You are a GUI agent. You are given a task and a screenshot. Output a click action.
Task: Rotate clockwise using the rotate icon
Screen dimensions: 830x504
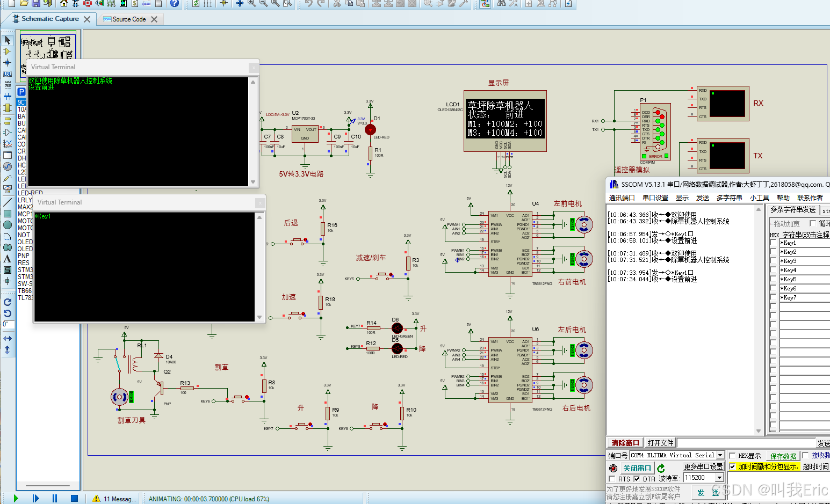8,302
